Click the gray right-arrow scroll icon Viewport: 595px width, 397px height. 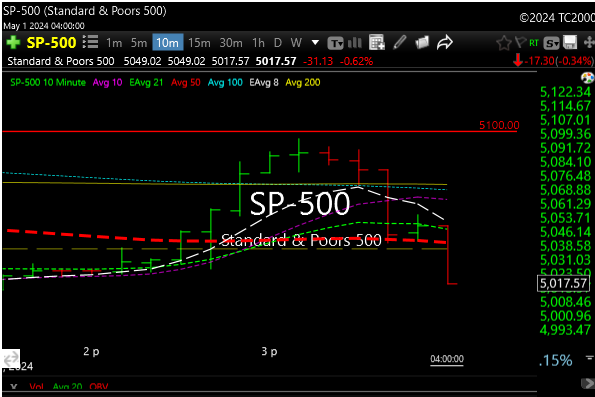tap(588, 383)
